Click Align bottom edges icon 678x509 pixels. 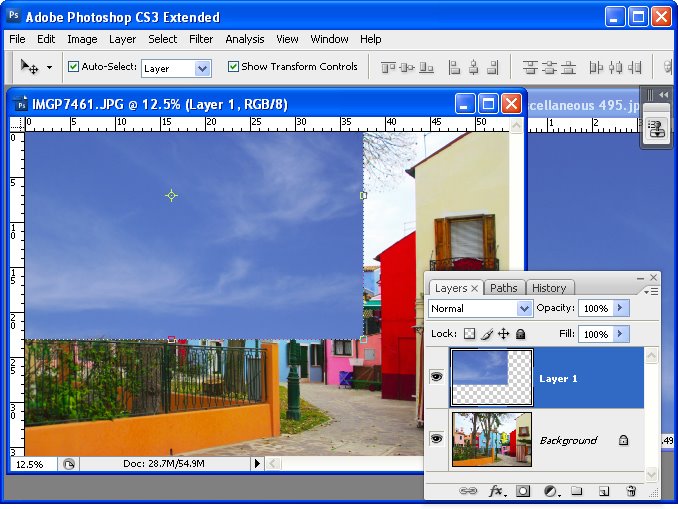(x=426, y=67)
